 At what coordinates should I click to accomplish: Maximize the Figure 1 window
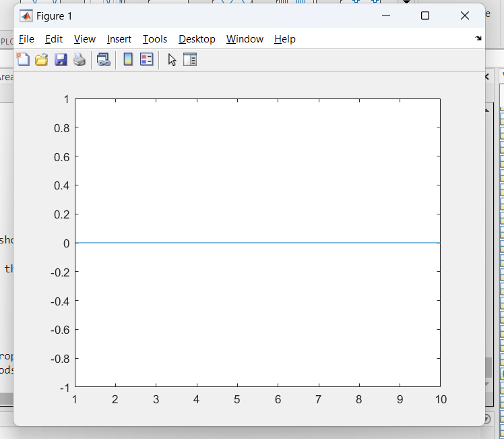tap(425, 16)
